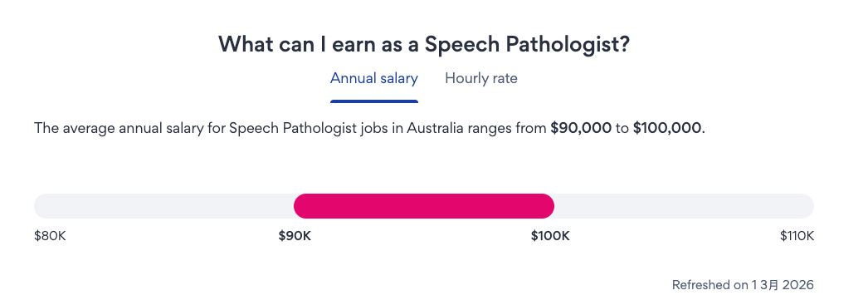The width and height of the screenshot is (868, 305).
Task: Click grey bar section between $100K and $110K
Action: click(685, 206)
